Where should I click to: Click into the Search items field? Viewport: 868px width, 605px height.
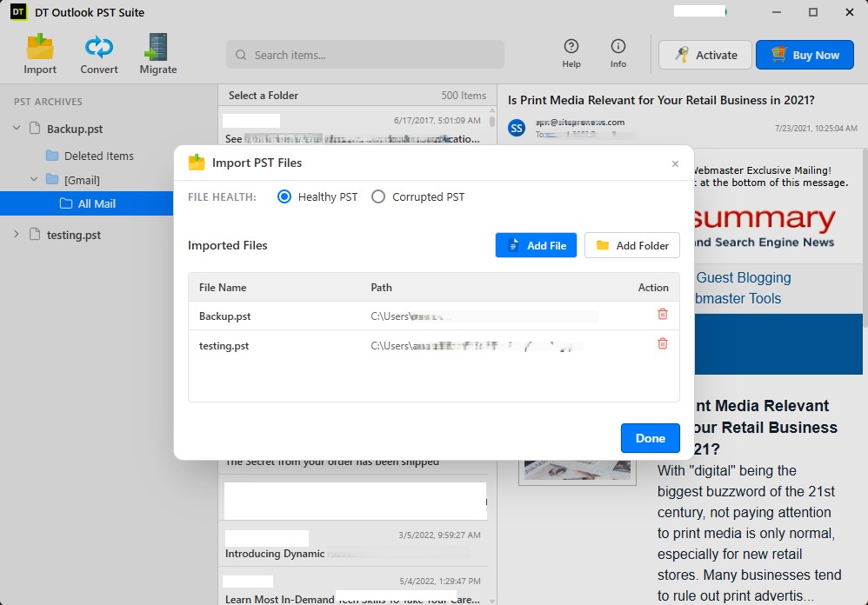tap(364, 55)
